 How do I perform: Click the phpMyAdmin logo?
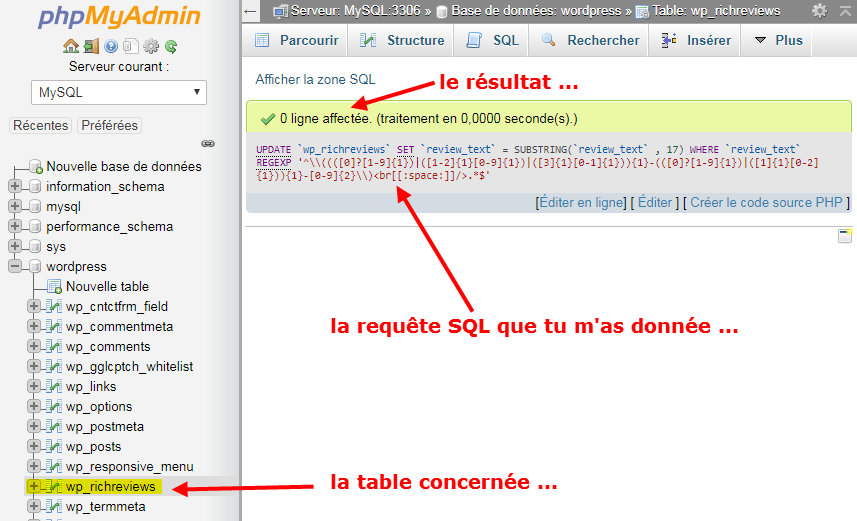click(119, 16)
